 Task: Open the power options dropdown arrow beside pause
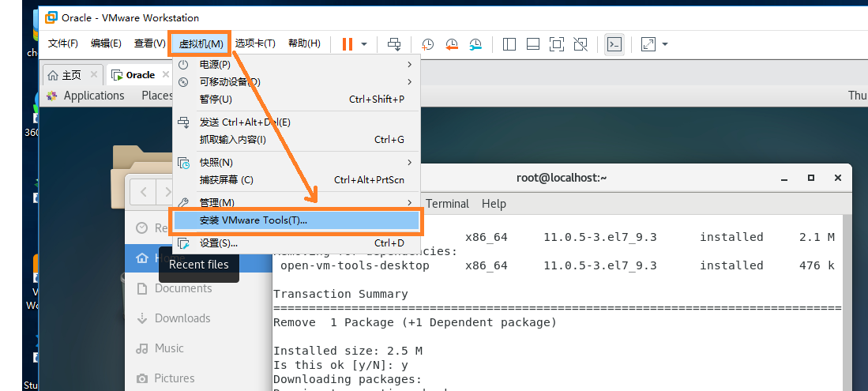[363, 44]
